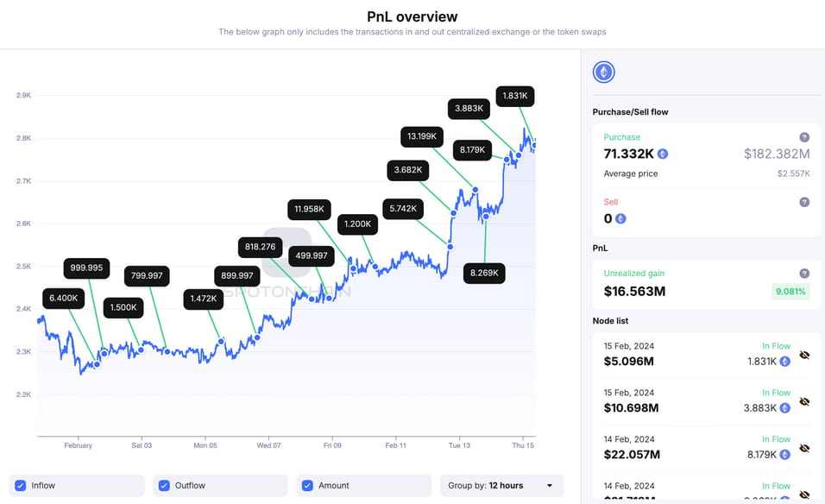825x504 pixels.
Task: Open the Unrealized gain help icon
Action: tap(804, 273)
